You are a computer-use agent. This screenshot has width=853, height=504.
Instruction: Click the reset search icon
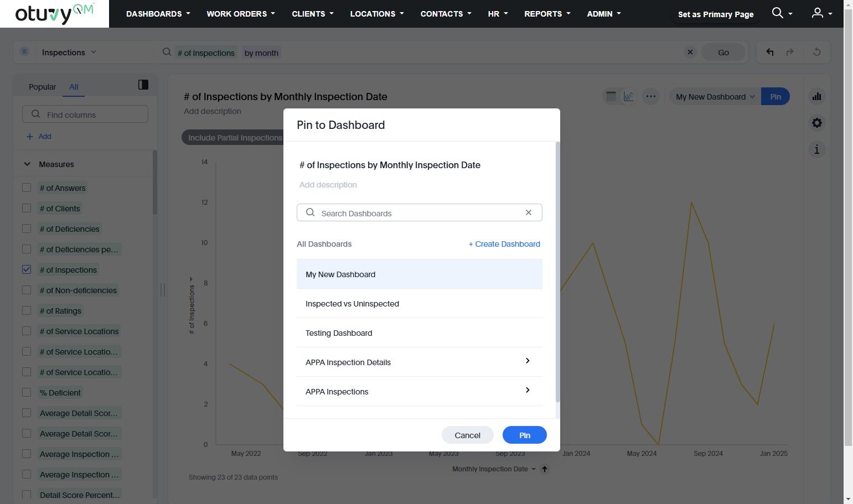(x=817, y=52)
